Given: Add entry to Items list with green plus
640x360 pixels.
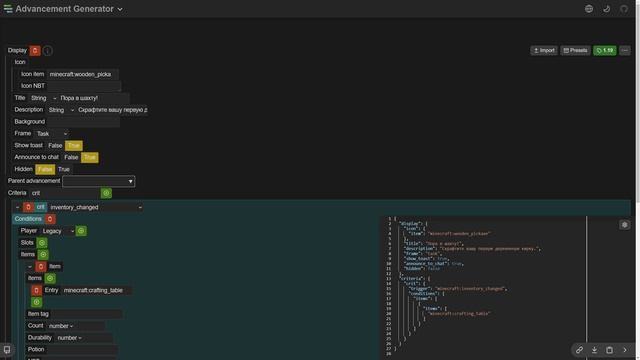Looking at the screenshot, I should 43,255.
